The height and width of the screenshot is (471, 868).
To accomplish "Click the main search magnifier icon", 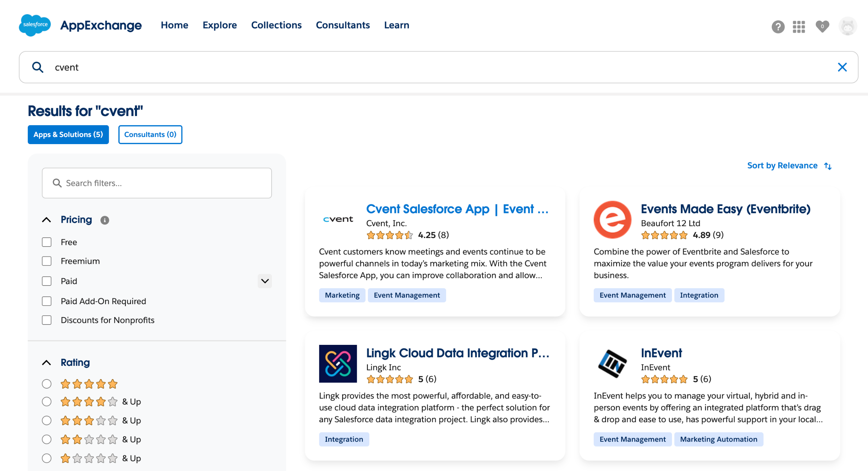I will click(38, 67).
